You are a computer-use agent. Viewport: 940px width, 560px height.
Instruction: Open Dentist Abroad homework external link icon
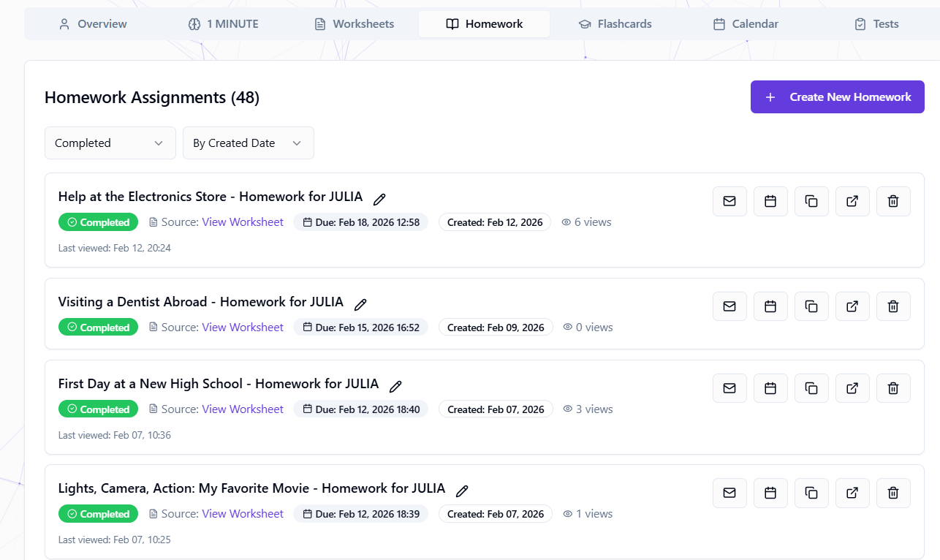point(852,306)
